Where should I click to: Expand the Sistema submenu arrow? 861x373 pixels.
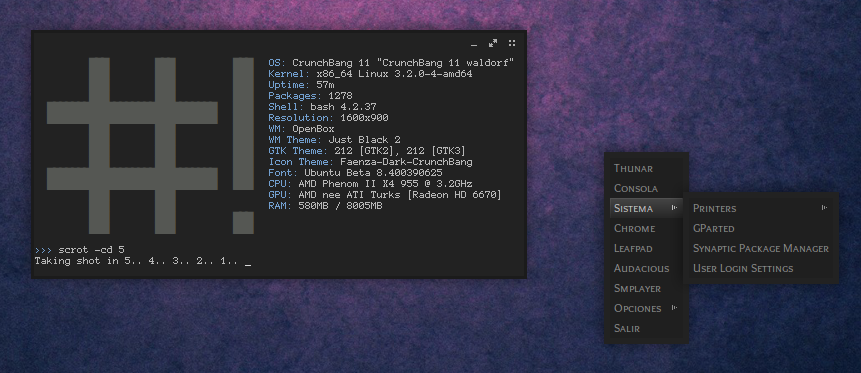point(674,208)
